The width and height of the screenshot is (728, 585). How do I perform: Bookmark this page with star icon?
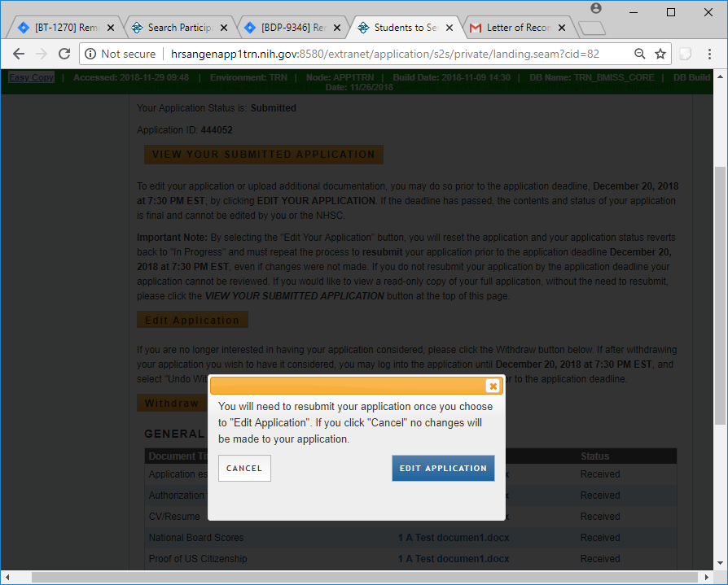click(660, 54)
